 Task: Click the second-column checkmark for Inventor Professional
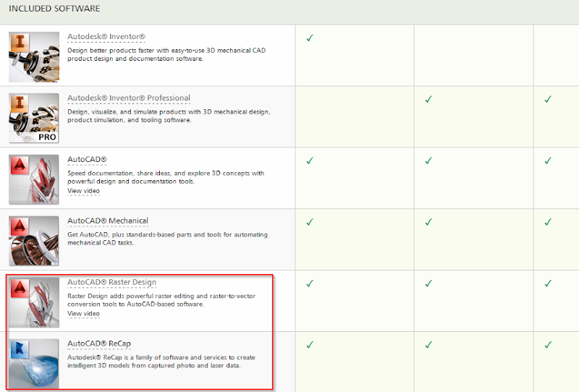click(428, 99)
